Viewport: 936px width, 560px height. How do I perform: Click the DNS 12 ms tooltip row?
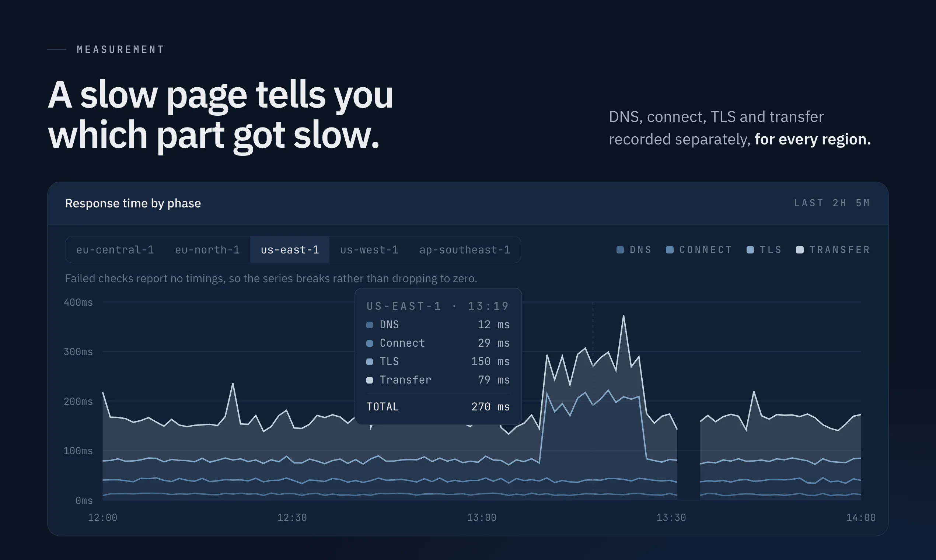(438, 325)
